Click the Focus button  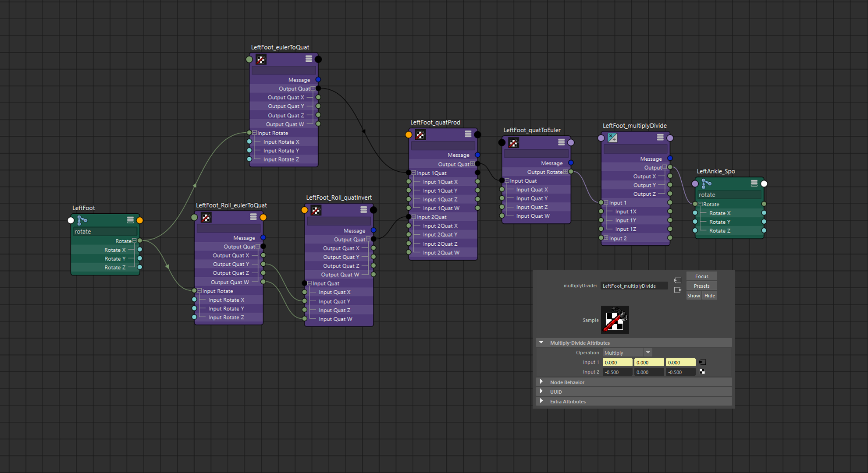pyautogui.click(x=701, y=276)
